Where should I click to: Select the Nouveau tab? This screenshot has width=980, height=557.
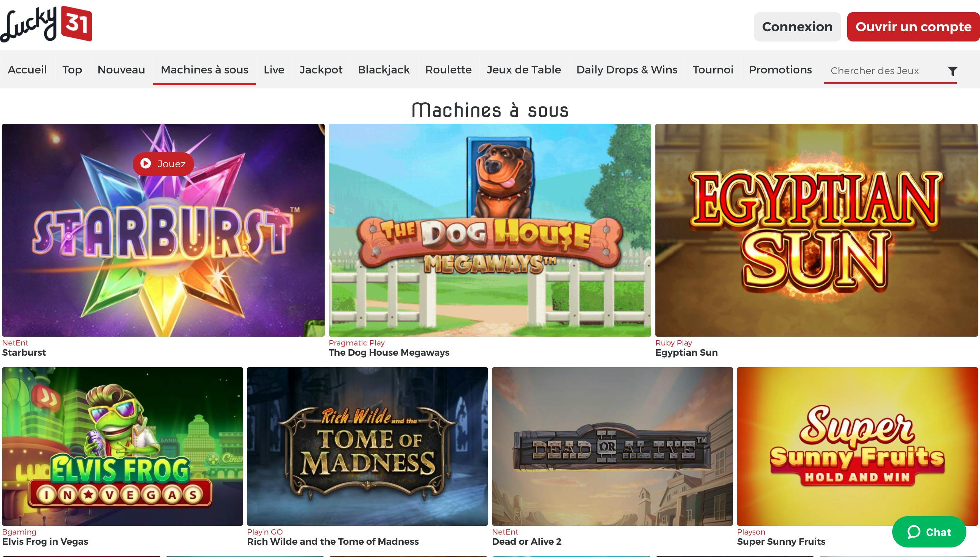[121, 70]
